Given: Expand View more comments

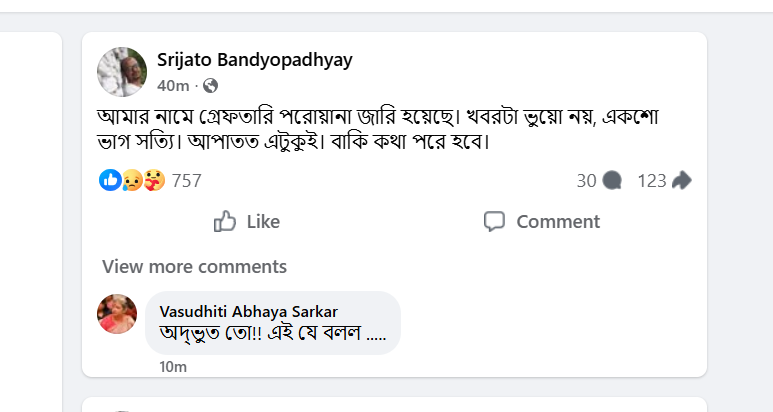Looking at the screenshot, I should 194,266.
